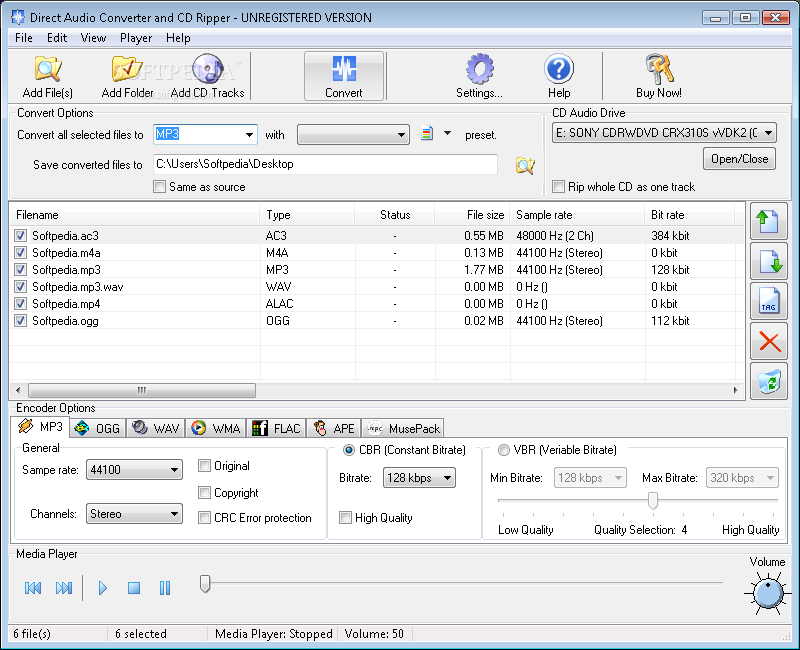The image size is (800, 650).
Task: Uncheck the Softpedia.mp3 file checkbox
Action: click(20, 269)
